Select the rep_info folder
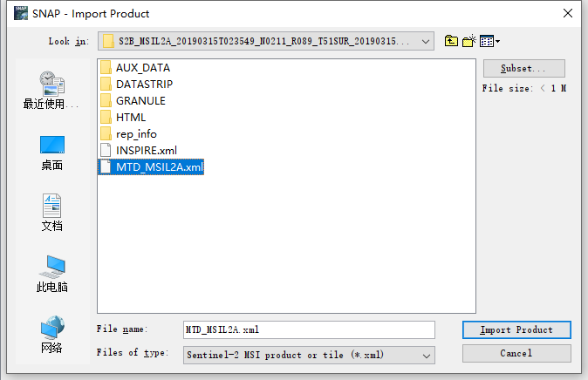 [x=128, y=134]
